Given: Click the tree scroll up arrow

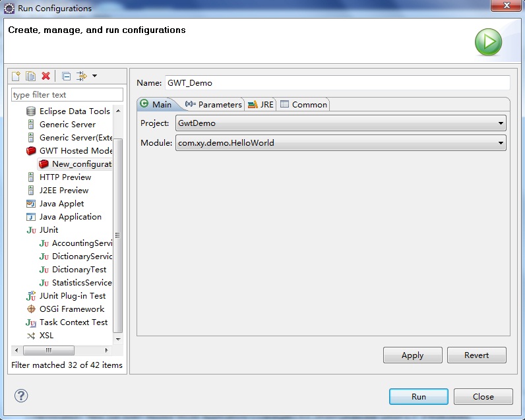Looking at the screenshot, I should 118,110.
